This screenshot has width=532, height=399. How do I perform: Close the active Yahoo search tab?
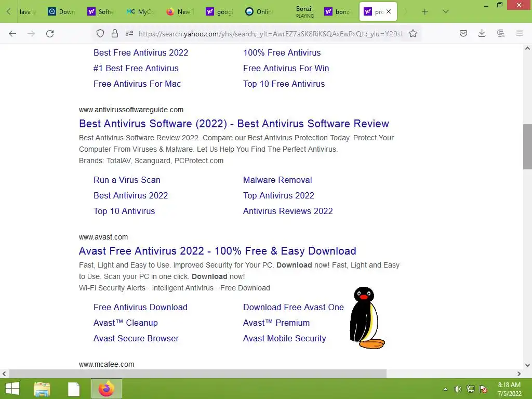click(389, 11)
